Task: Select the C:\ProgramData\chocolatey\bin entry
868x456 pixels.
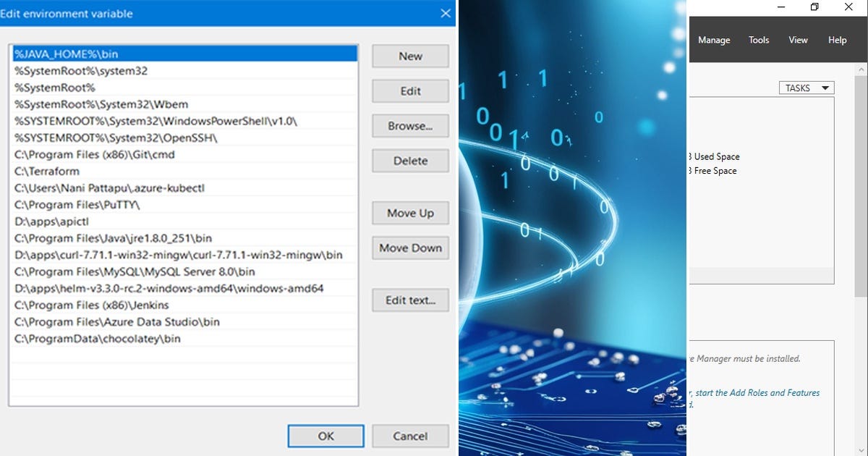Action: [x=184, y=338]
